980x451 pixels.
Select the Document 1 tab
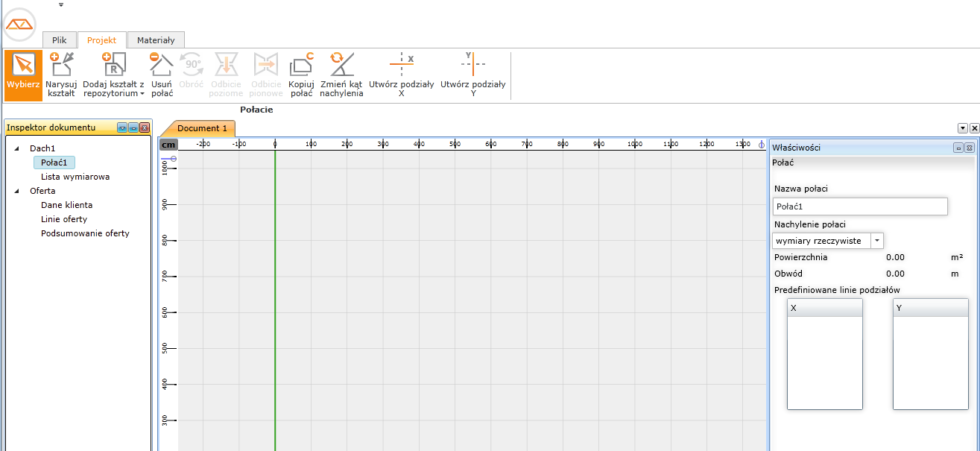click(201, 128)
